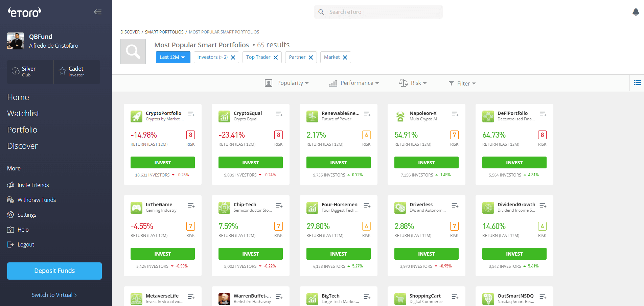Open CryptoPortfolio rocket logo
Screen dimensions: 644x306
136,116
